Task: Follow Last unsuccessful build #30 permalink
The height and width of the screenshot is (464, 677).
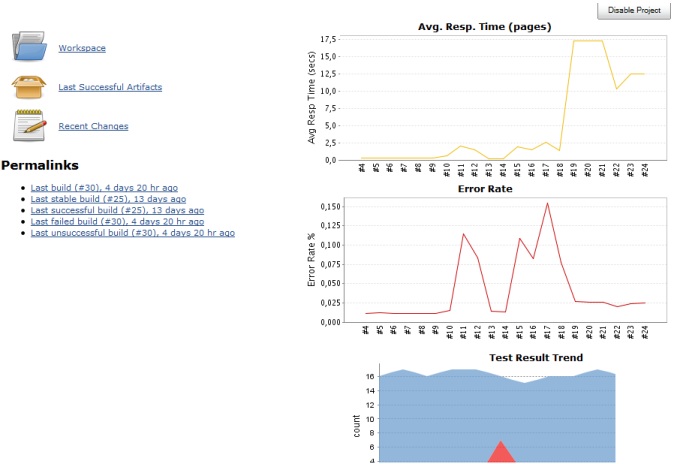Action: [x=133, y=233]
